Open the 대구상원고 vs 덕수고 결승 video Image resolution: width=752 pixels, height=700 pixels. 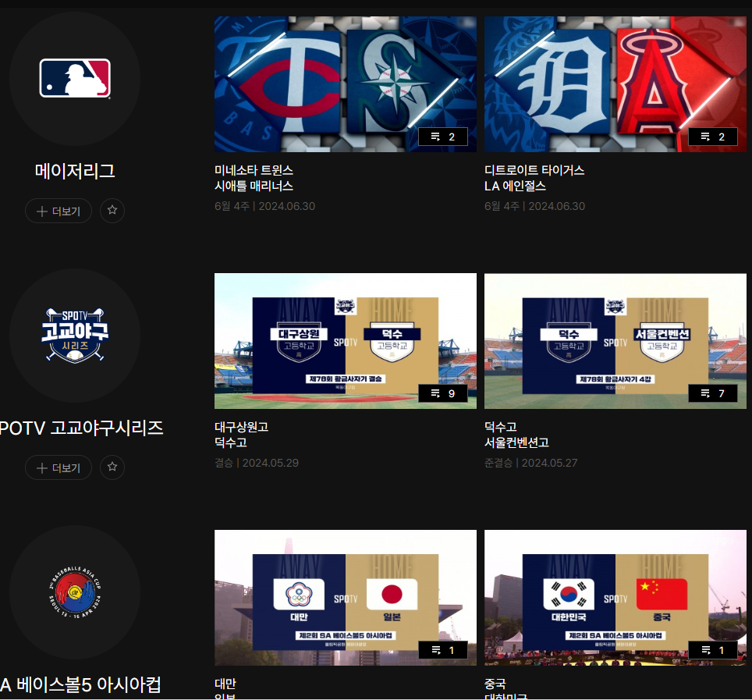click(x=345, y=341)
